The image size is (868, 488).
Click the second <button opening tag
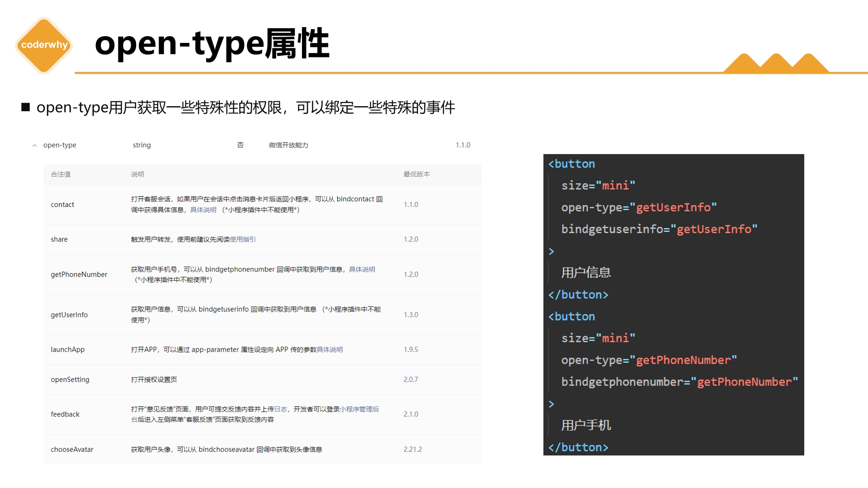pos(571,316)
